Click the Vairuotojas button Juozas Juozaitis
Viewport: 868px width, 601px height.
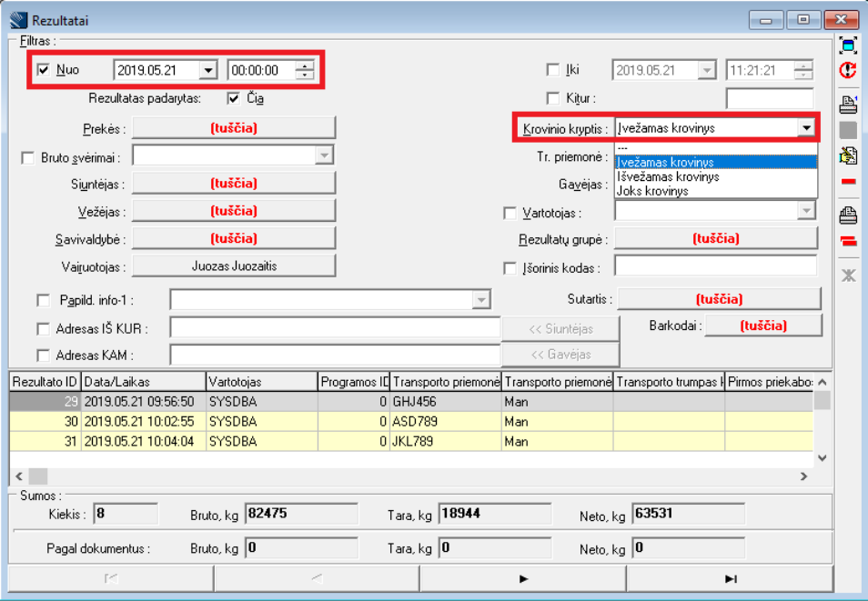click(234, 266)
